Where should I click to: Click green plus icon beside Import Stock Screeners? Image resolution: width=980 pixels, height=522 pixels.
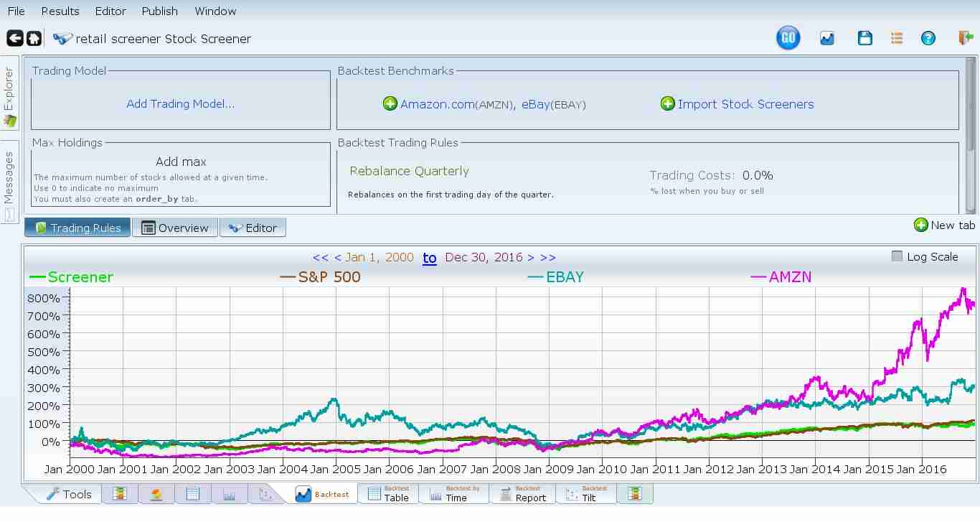pyautogui.click(x=667, y=104)
